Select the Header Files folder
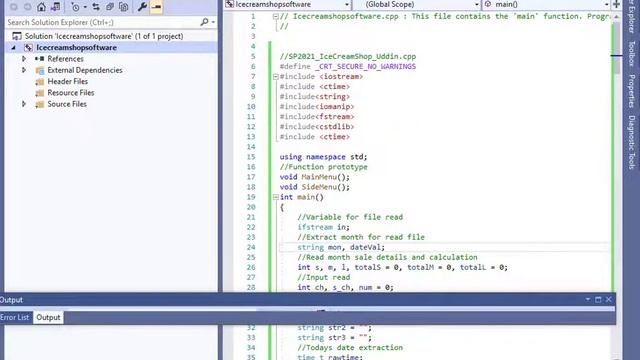Image resolution: width=640 pixels, height=360 pixels. point(67,82)
